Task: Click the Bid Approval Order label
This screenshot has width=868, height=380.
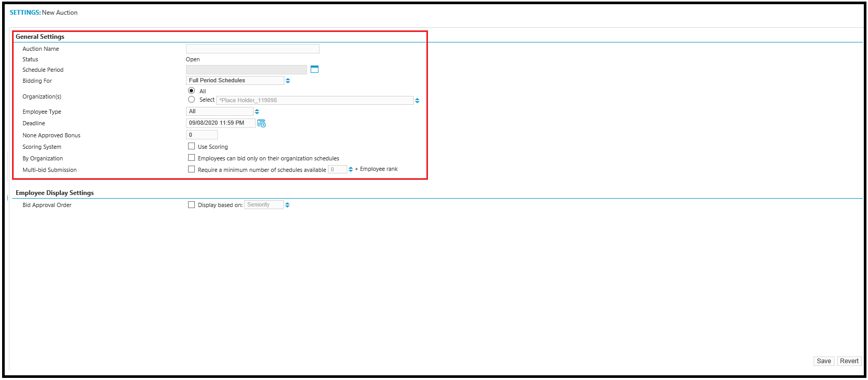Action: [x=47, y=205]
